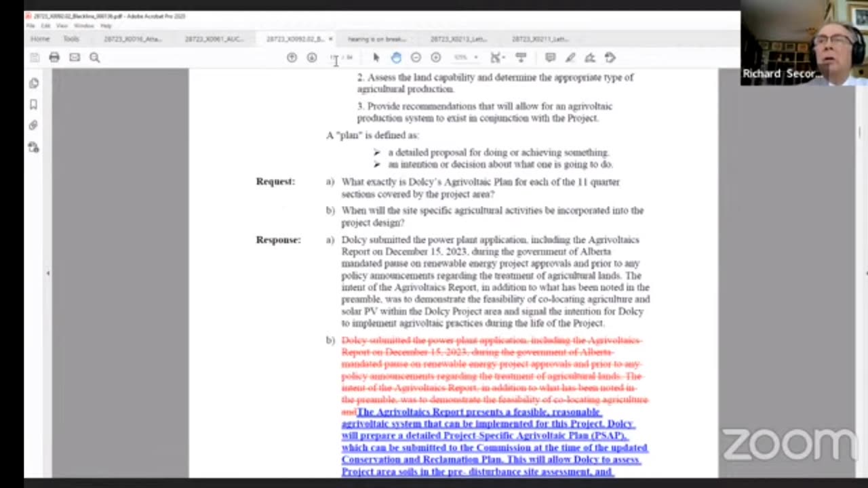
Task: Click the last icon in the toolbar
Action: (x=610, y=58)
